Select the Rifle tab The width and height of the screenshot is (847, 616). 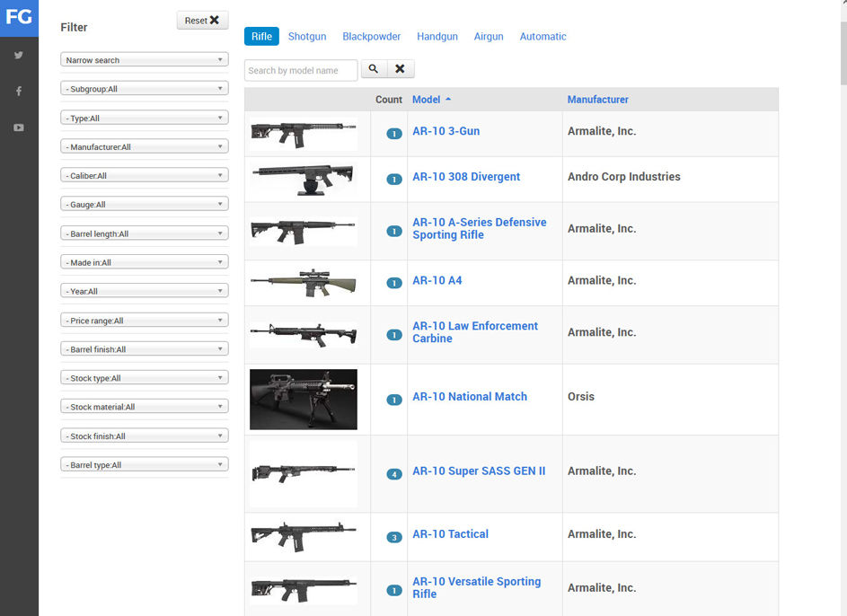pos(261,36)
